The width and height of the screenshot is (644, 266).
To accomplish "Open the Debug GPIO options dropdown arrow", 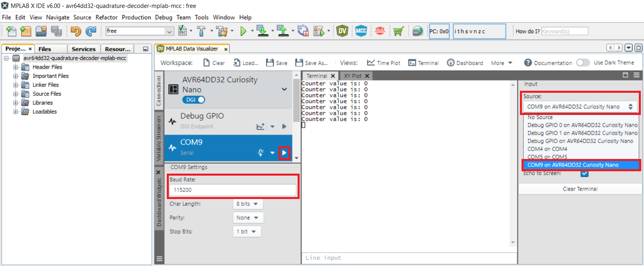I will pyautogui.click(x=272, y=126).
